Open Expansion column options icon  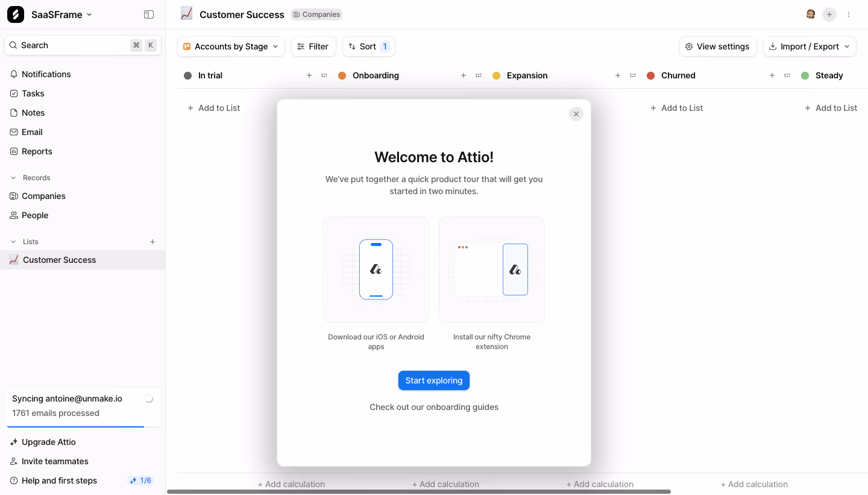(633, 75)
